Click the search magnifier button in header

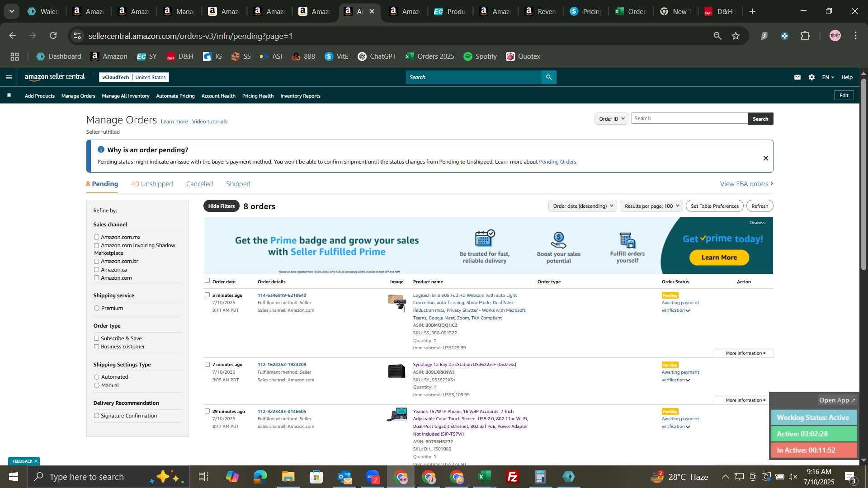[x=549, y=77]
